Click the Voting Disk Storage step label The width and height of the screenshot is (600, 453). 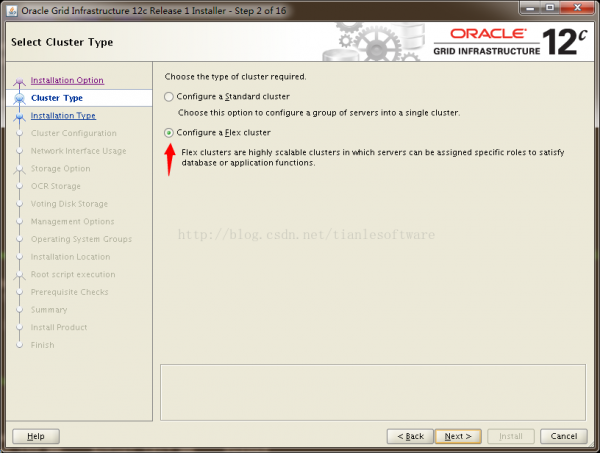69,204
